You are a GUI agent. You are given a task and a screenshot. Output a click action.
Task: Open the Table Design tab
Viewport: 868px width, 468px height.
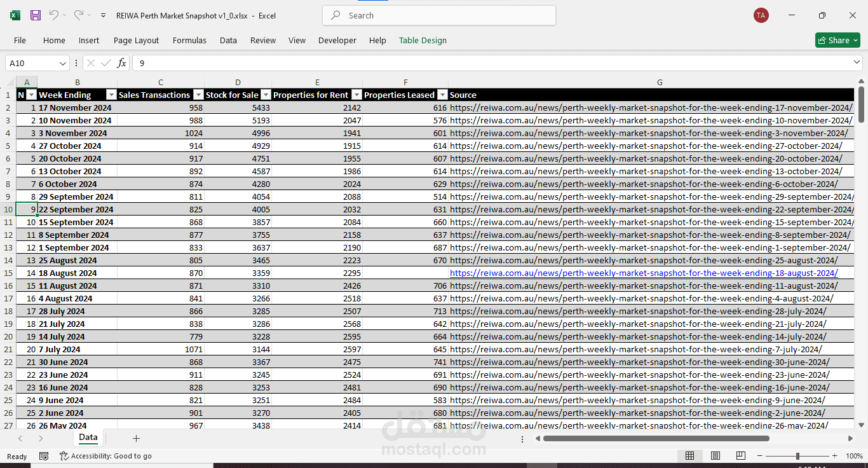click(423, 40)
